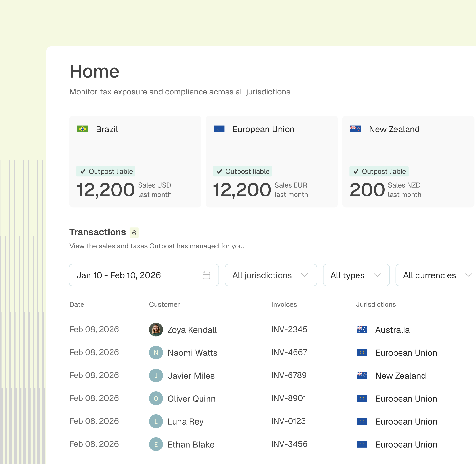Click Ethan Blake's avatar with letter E

click(x=156, y=444)
